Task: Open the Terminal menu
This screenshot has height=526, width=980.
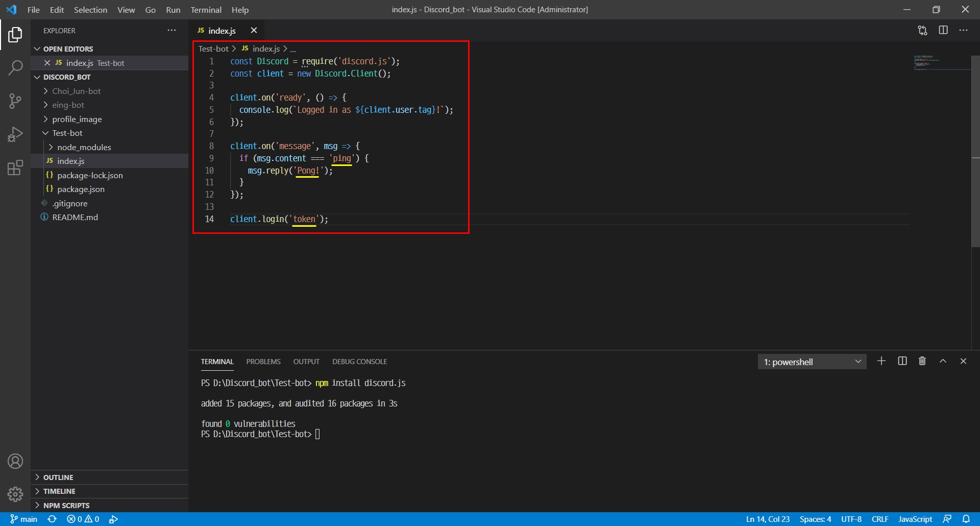Action: (206, 10)
